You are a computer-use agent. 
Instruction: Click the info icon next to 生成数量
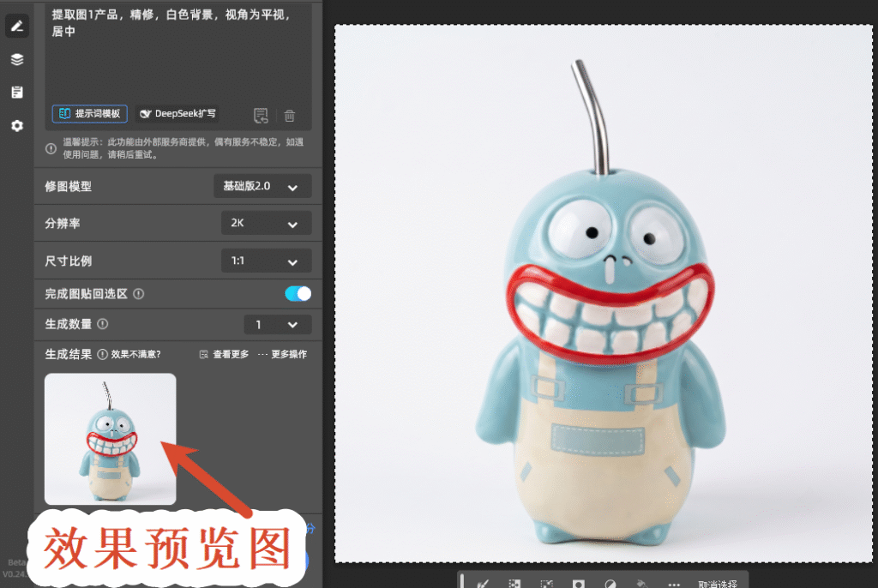tap(103, 324)
